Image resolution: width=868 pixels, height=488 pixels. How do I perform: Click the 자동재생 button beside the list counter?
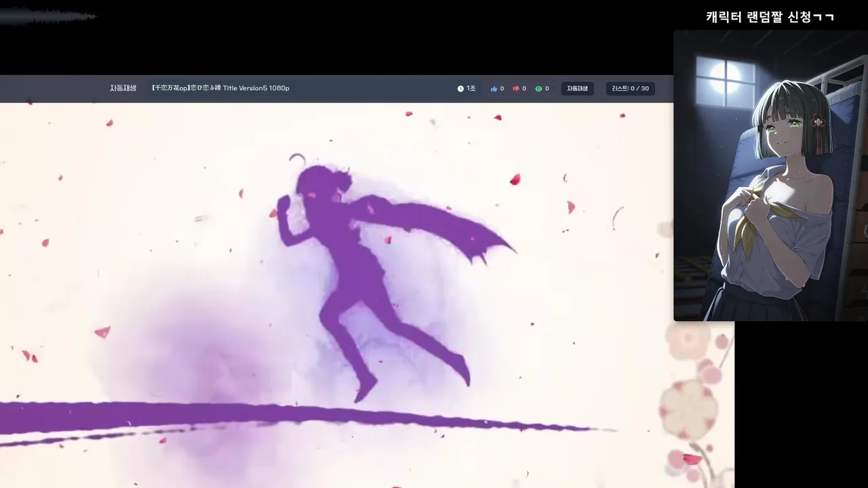click(x=577, y=89)
